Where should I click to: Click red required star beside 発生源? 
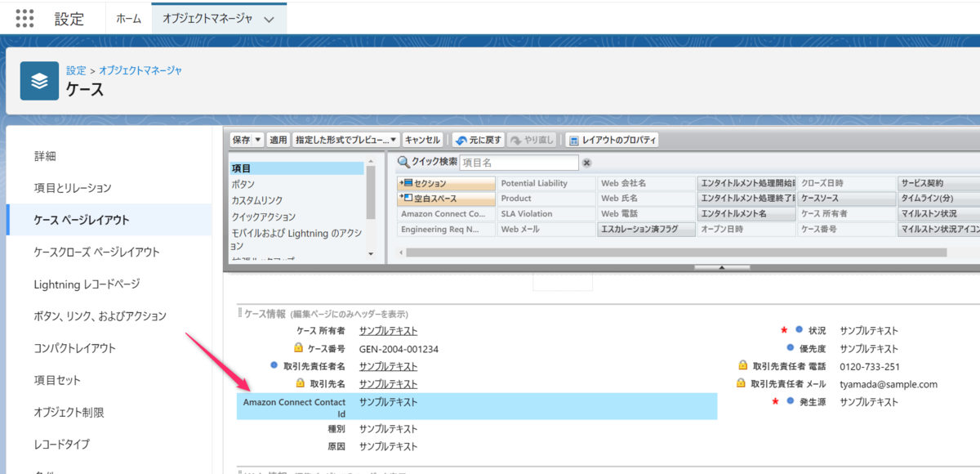point(773,401)
